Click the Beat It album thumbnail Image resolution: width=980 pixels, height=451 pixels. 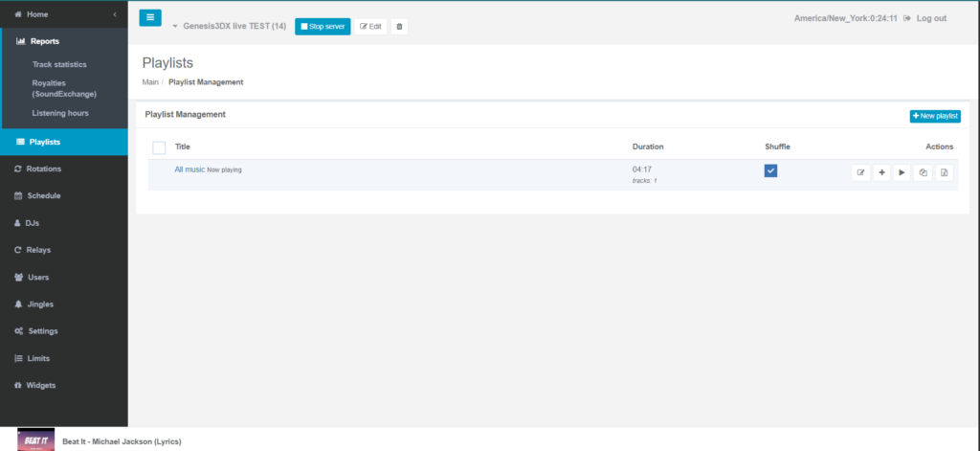click(35, 440)
